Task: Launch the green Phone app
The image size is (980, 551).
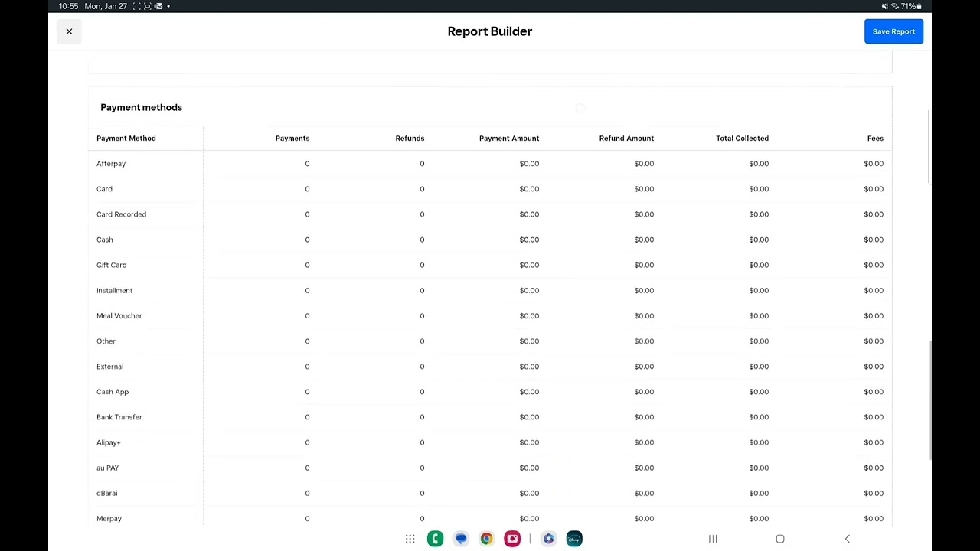Action: [x=435, y=539]
